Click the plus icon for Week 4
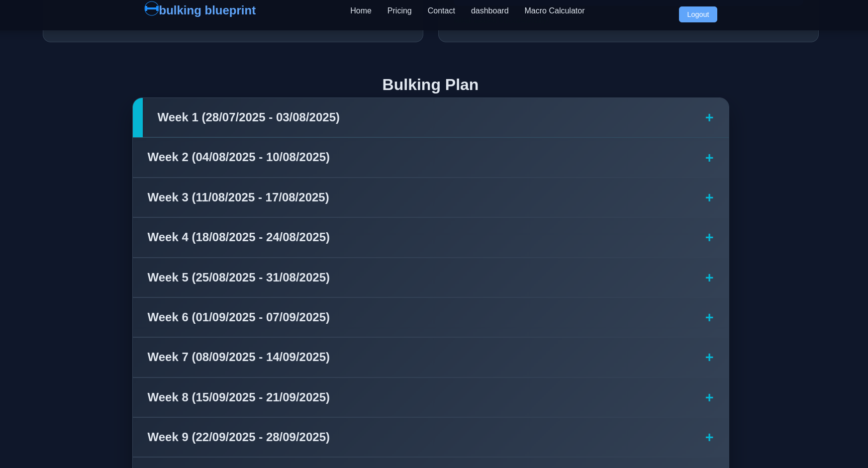 tap(709, 238)
